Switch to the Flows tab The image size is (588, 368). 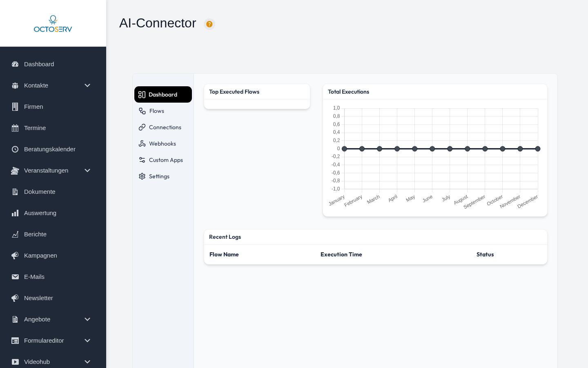(x=156, y=111)
